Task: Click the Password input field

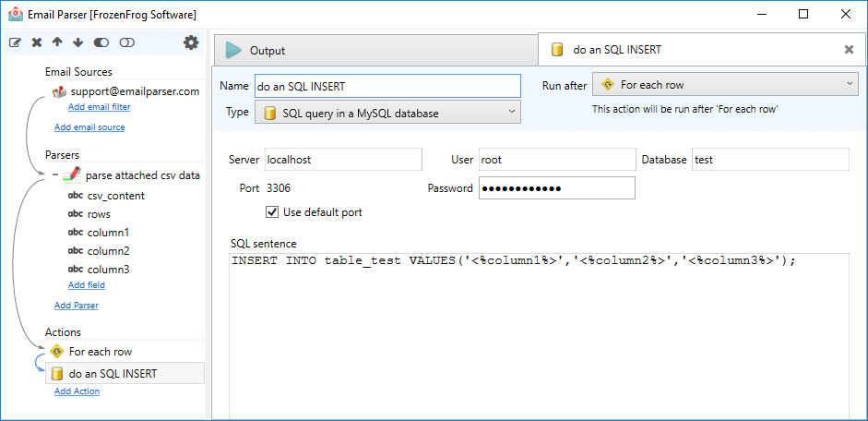Action: [x=557, y=188]
